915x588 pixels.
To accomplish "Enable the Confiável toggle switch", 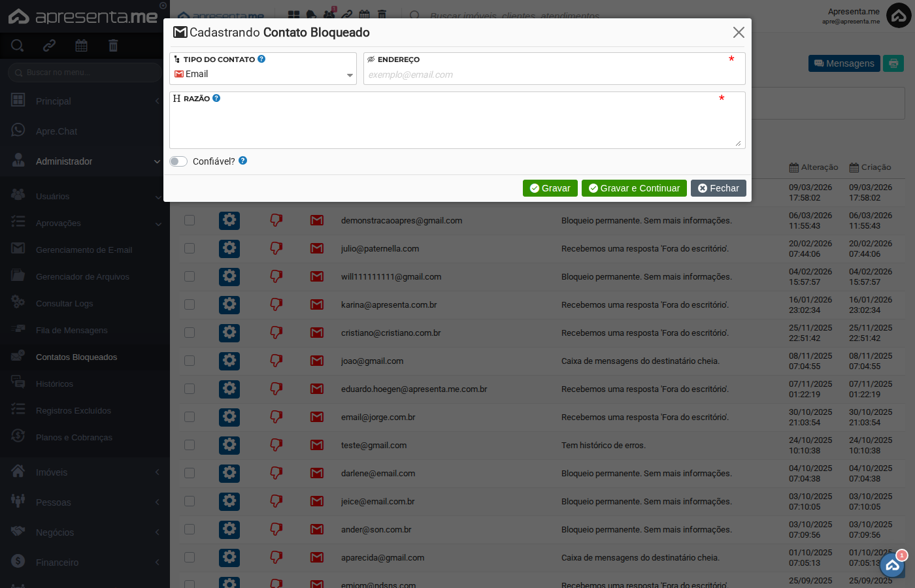I will 178,161.
